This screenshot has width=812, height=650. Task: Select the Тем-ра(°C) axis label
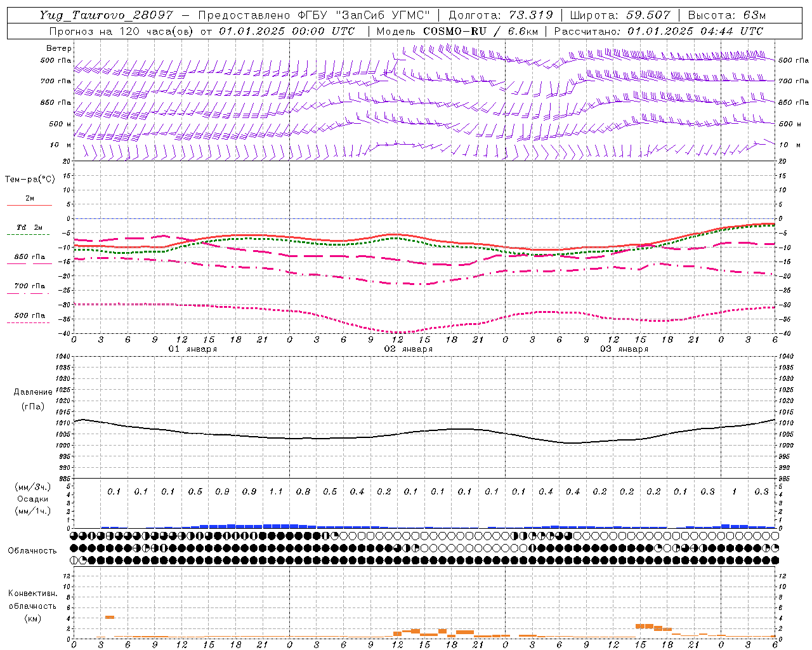pos(30,180)
